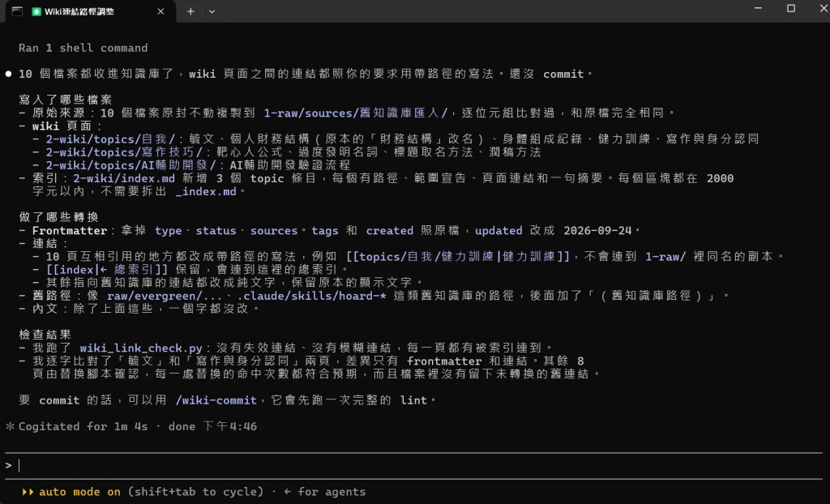Click the file name _index.md

206,191
